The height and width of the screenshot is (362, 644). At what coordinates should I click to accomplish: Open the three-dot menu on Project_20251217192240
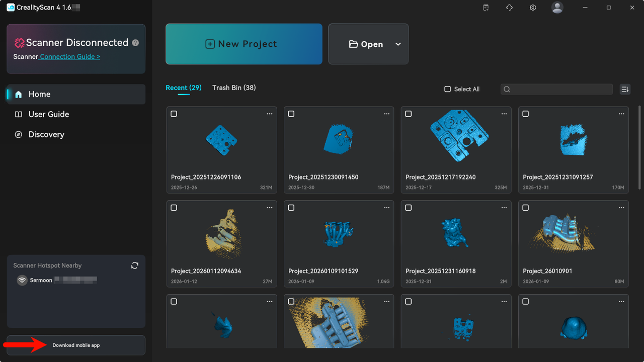(x=504, y=114)
